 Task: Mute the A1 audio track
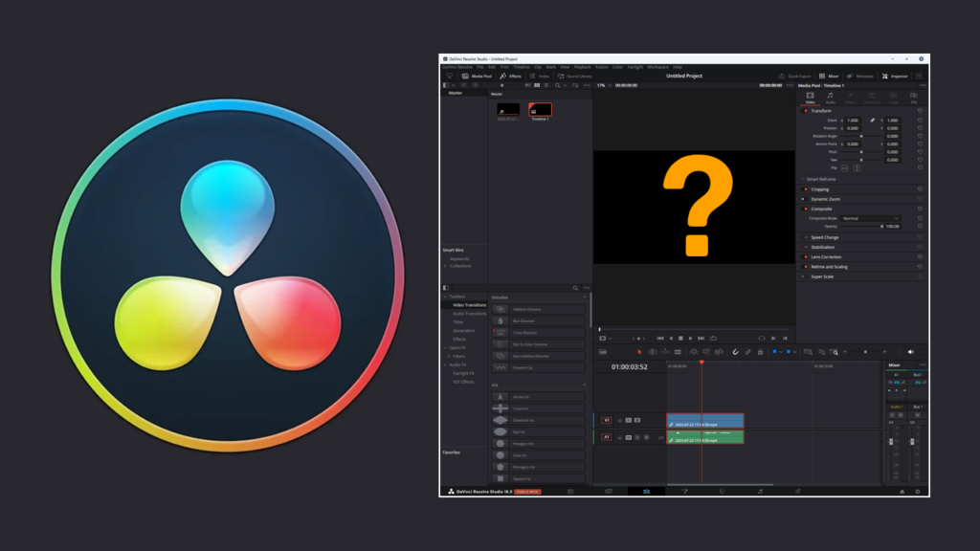[x=646, y=437]
